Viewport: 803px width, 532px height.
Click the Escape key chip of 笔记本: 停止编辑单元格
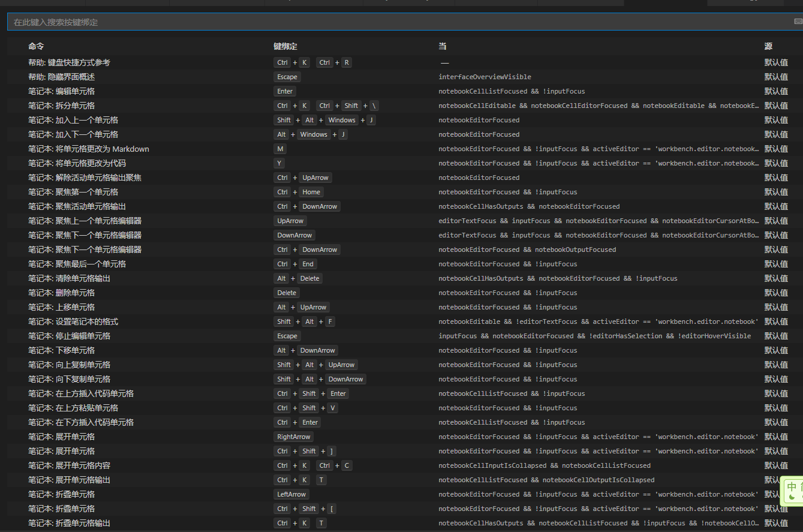pyautogui.click(x=287, y=335)
